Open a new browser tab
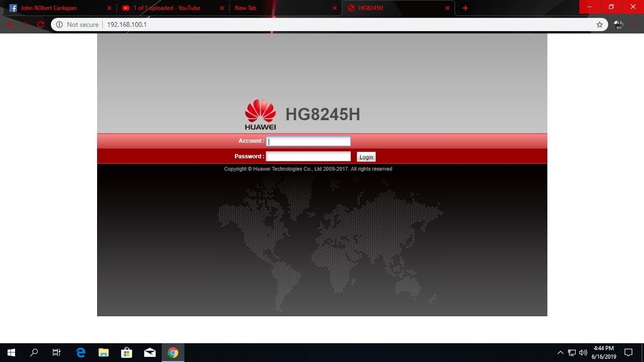The image size is (644, 362). [465, 8]
